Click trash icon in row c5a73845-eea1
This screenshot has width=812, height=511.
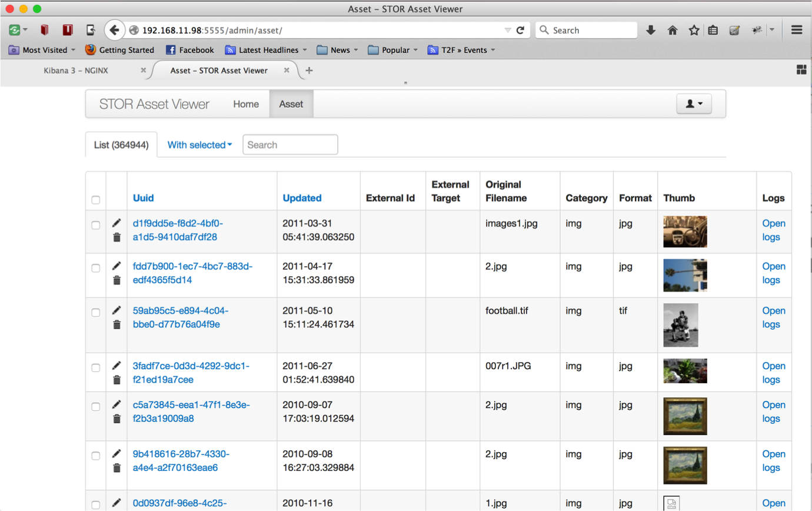tap(117, 419)
